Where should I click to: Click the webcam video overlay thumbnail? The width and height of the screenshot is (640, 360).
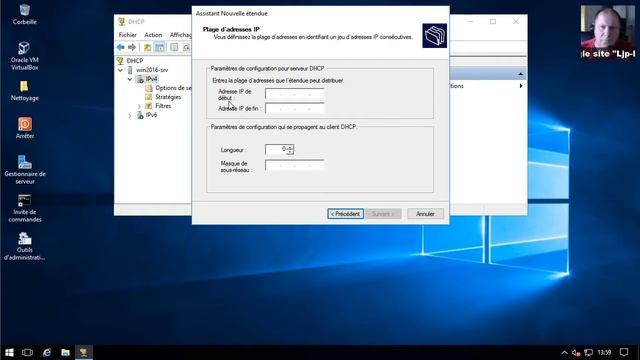pos(608,32)
